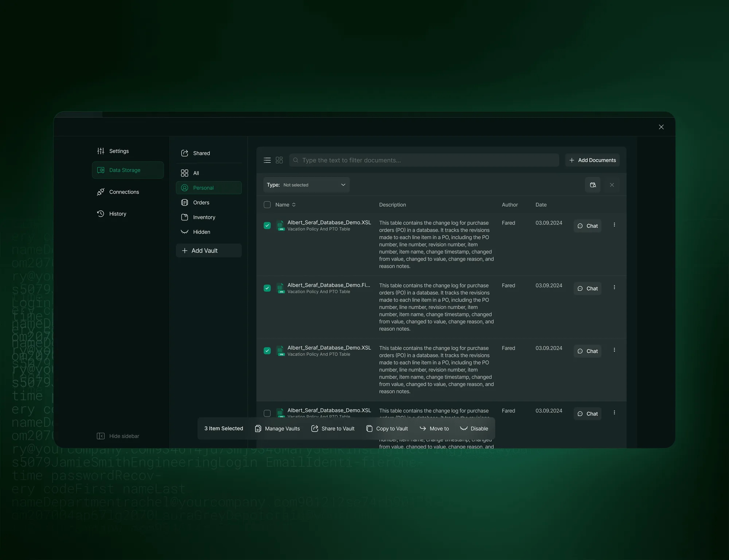Select the Personal vault
This screenshot has width=729, height=560.
(x=208, y=188)
